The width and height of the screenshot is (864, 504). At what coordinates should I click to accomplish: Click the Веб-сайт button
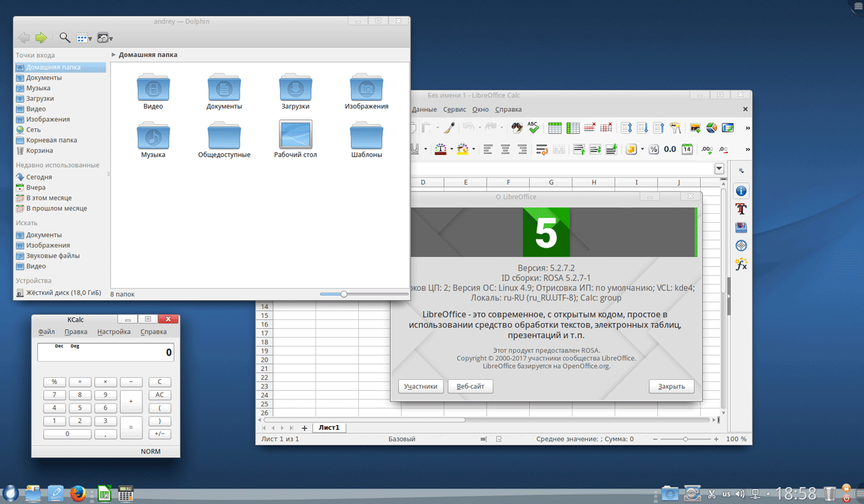tap(470, 387)
